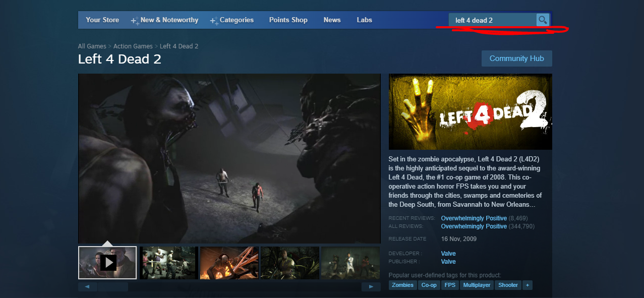Select the third thumbnail with orange fire

click(229, 263)
